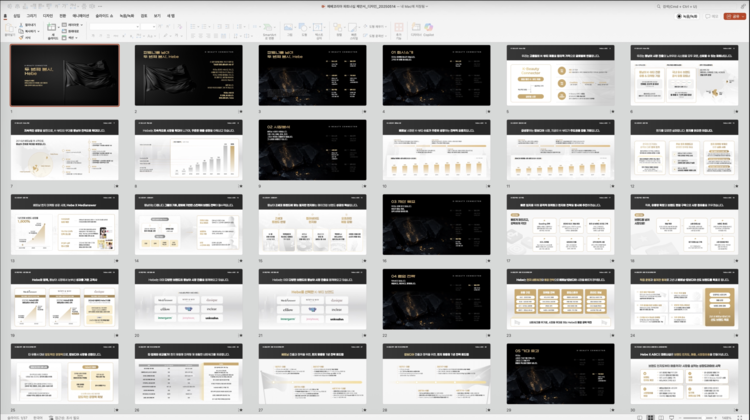750x420 pixels.
Task: Click the Record button
Action: [x=687, y=16]
